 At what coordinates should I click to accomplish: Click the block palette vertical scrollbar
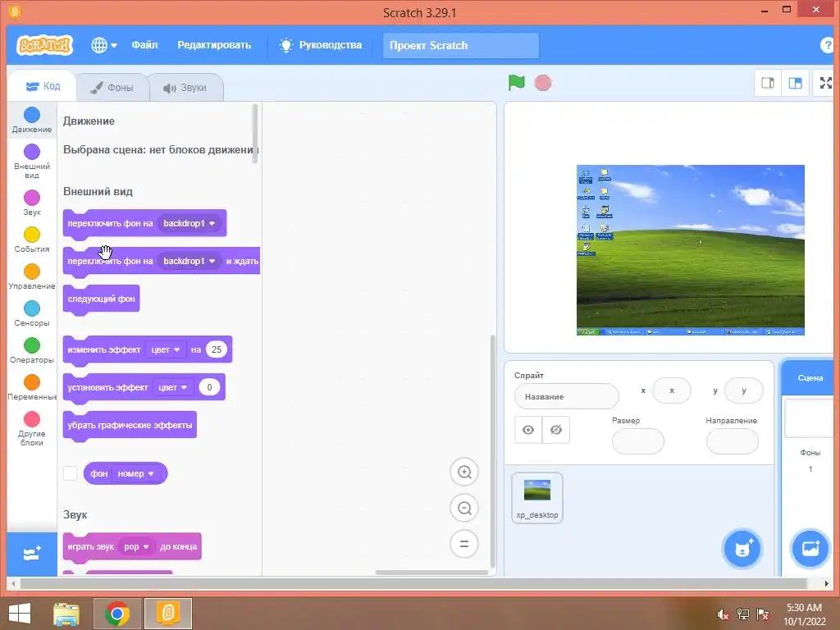coord(255,132)
